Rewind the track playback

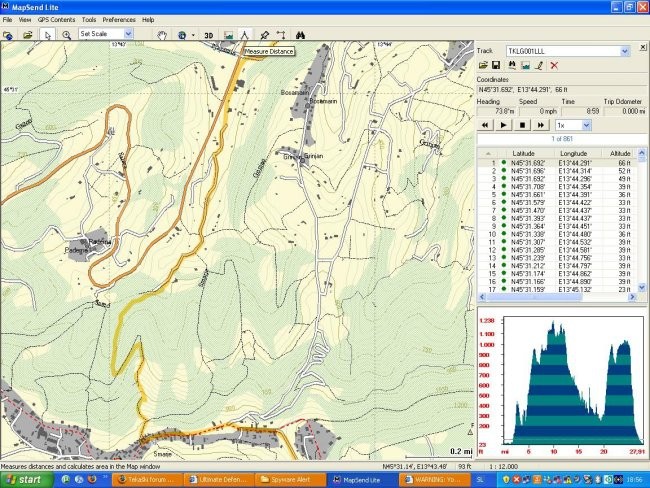tap(485, 125)
